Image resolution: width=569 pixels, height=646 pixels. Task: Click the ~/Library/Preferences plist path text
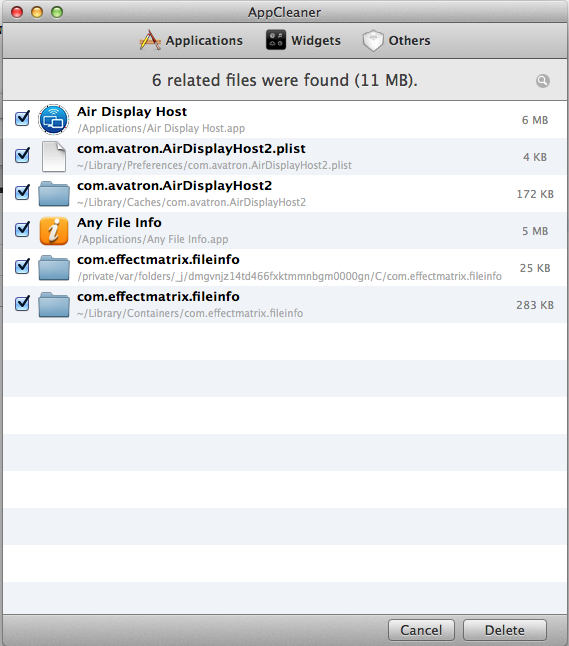click(214, 165)
